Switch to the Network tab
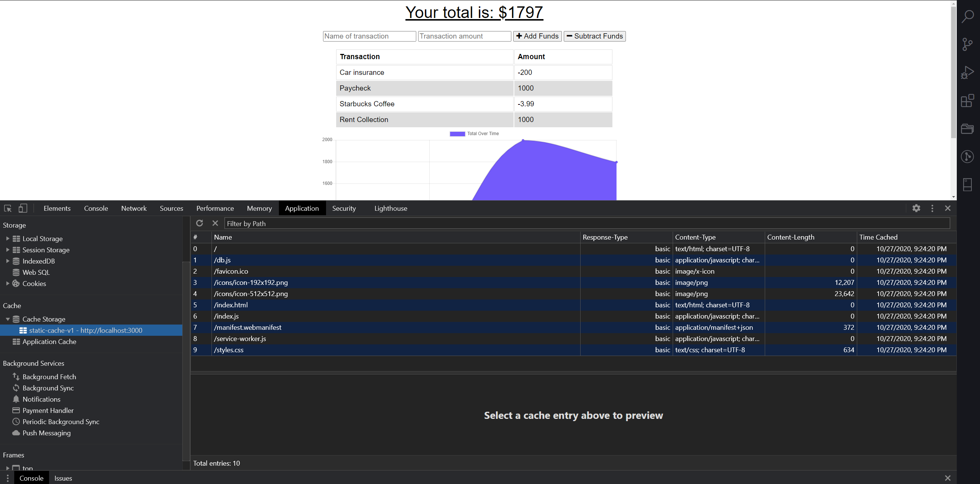Screen dimensions: 980x484 [x=134, y=208]
